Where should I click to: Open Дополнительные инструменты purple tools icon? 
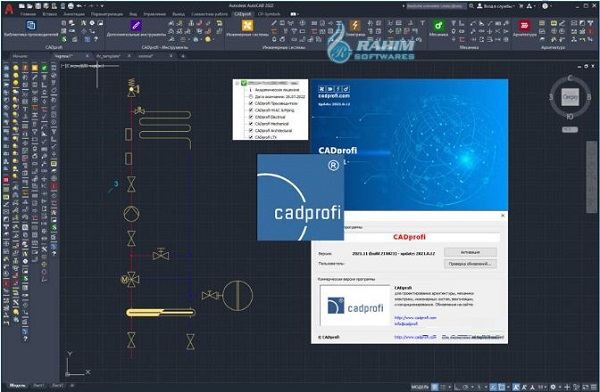(136, 25)
